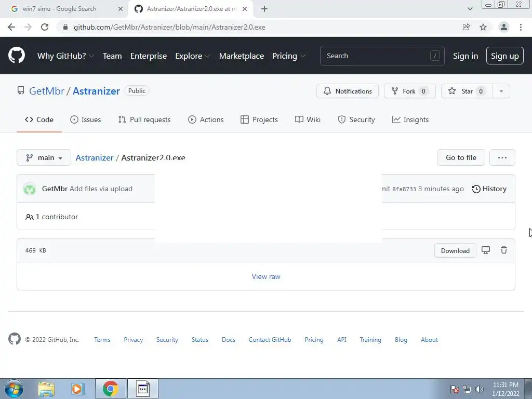Reload the page with refresh icon
Screen dimensions: 532x399
pos(45,27)
